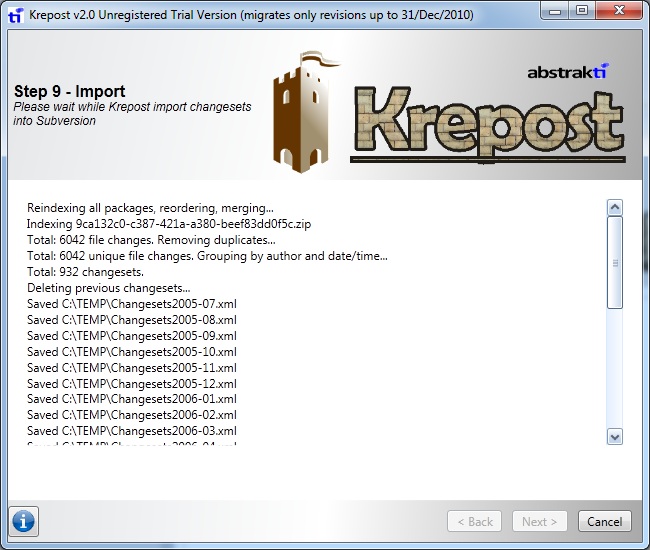
Task: Click 'Deleting previous changesets...' line
Action: coord(109,288)
